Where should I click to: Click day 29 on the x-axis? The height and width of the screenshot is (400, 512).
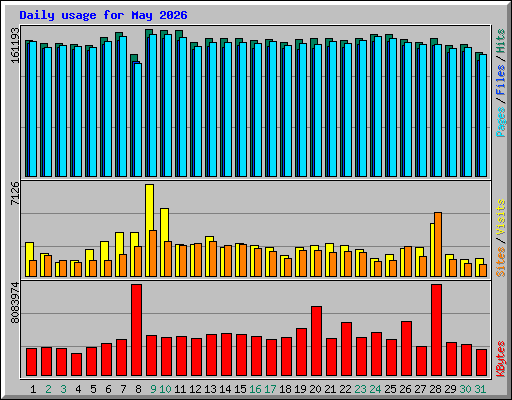450,389
